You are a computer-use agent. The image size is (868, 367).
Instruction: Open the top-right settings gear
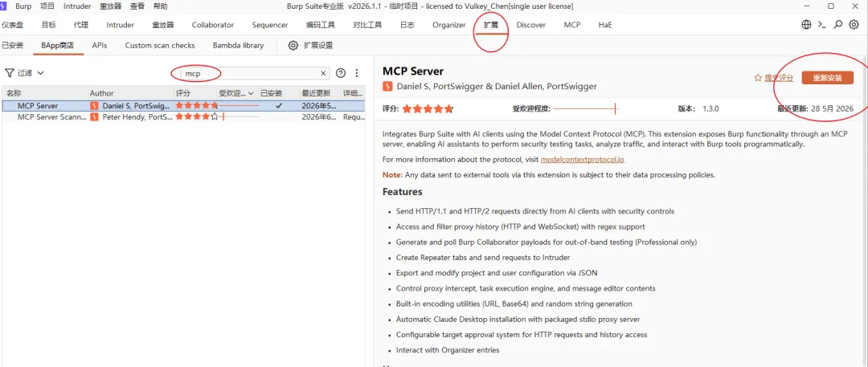pos(854,25)
